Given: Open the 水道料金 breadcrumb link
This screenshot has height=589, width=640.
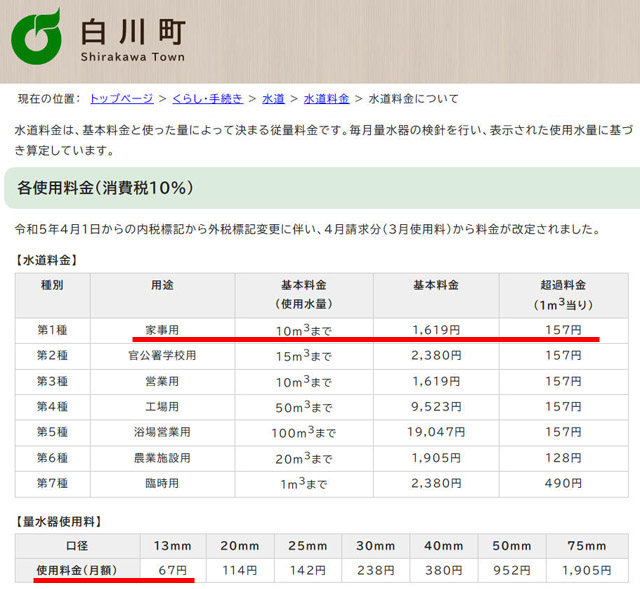Looking at the screenshot, I should click(x=327, y=98).
